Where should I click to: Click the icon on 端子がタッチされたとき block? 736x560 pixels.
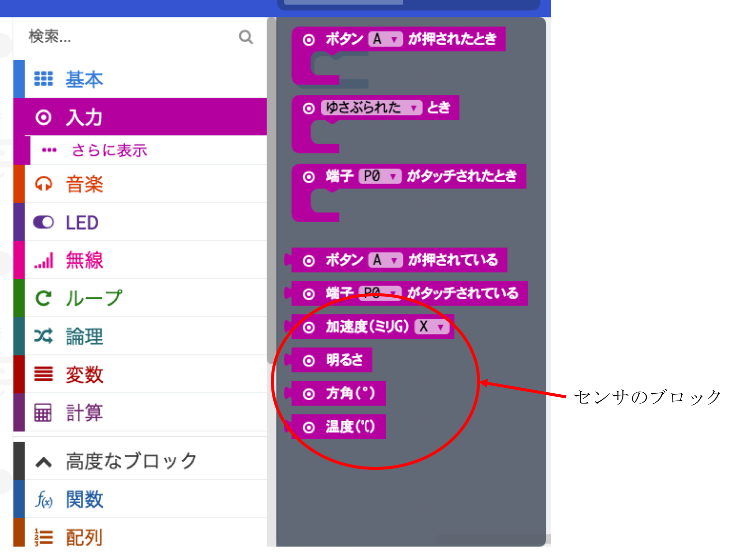(x=309, y=177)
